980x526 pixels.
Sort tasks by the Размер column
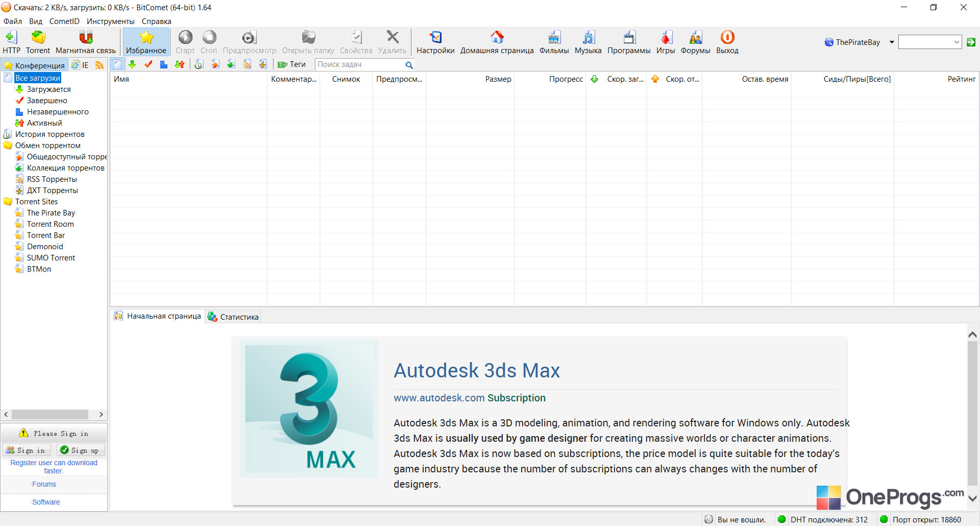point(470,79)
